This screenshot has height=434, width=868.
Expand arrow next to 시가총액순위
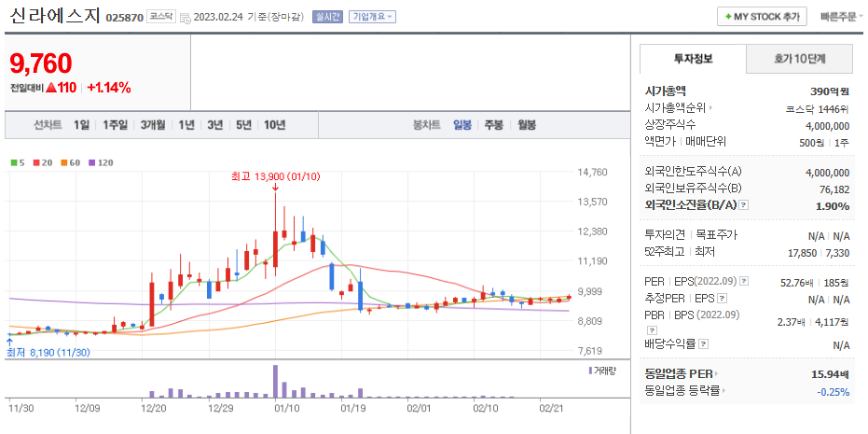tap(710, 108)
